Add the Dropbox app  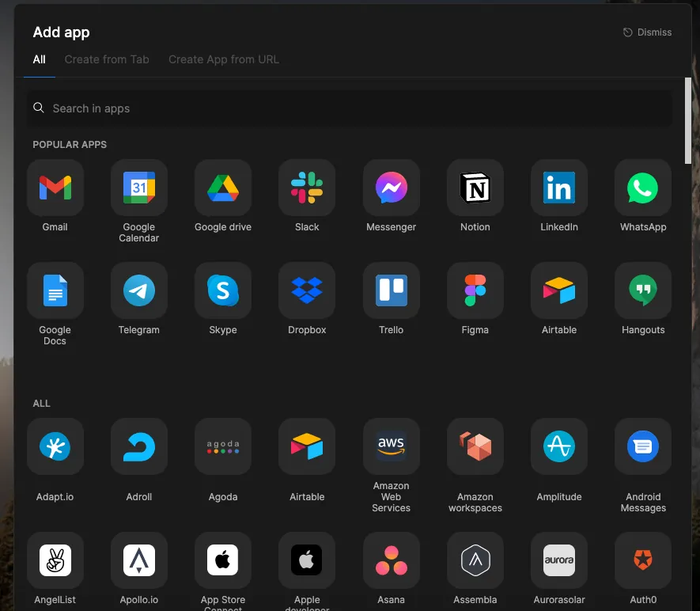pos(307,291)
